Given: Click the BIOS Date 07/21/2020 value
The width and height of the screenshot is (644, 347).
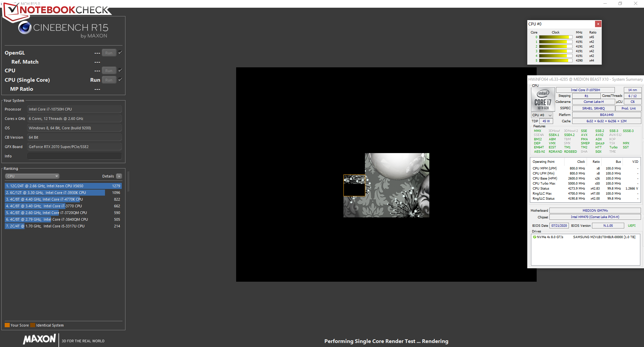Looking at the screenshot, I should [559, 226].
